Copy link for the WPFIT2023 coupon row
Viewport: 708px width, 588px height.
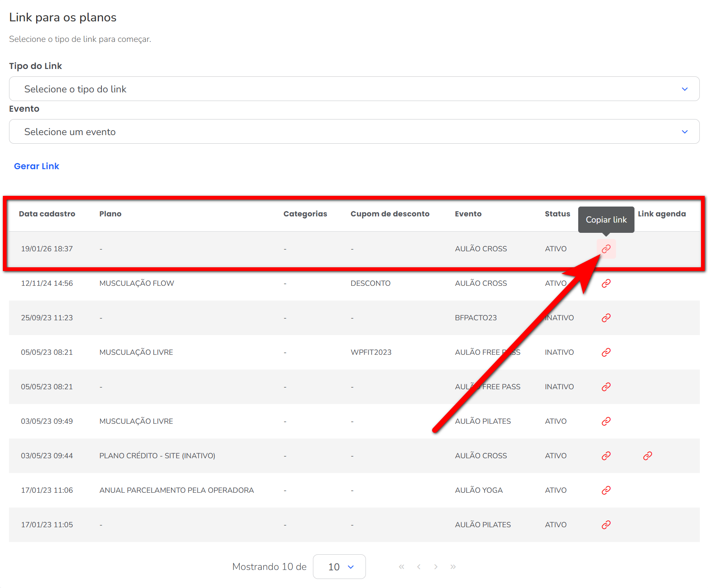point(606,352)
